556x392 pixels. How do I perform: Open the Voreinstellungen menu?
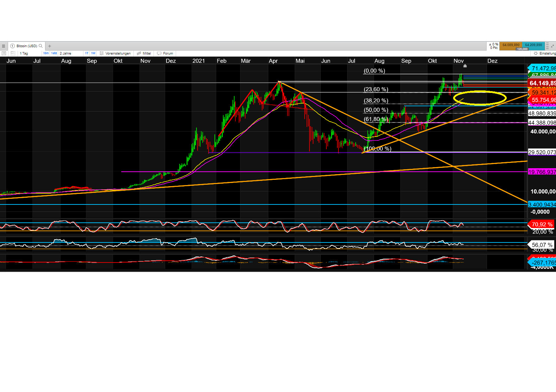click(x=115, y=53)
